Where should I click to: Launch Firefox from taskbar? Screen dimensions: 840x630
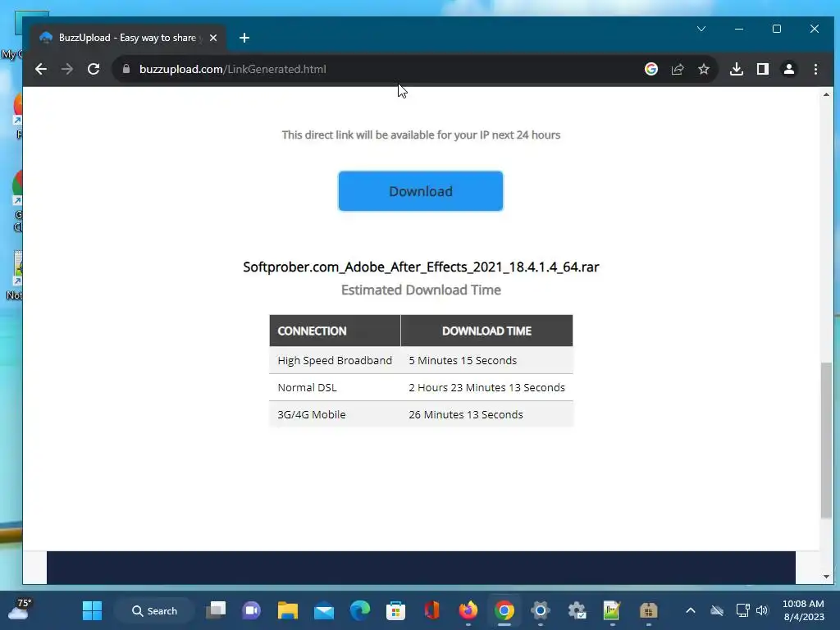(468, 610)
